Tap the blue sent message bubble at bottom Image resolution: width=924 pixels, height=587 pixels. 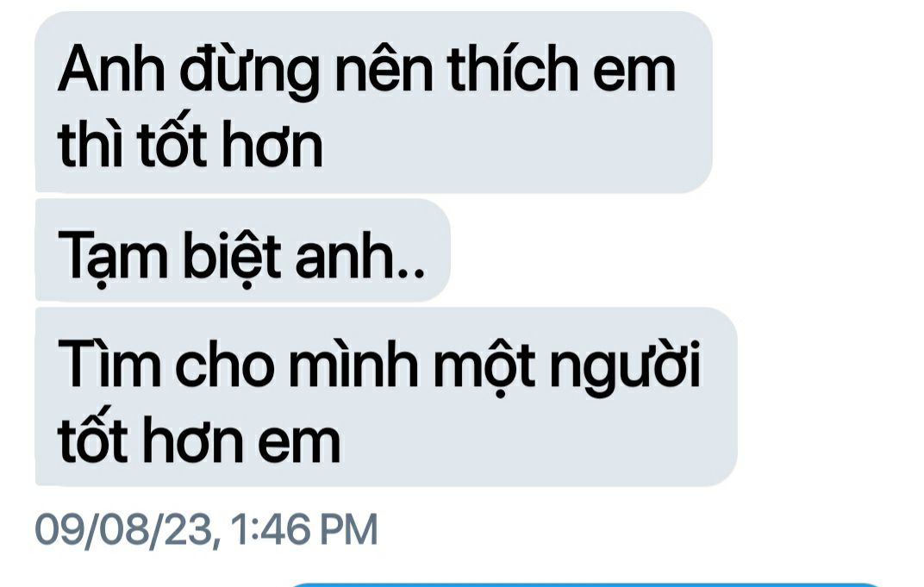584,584
